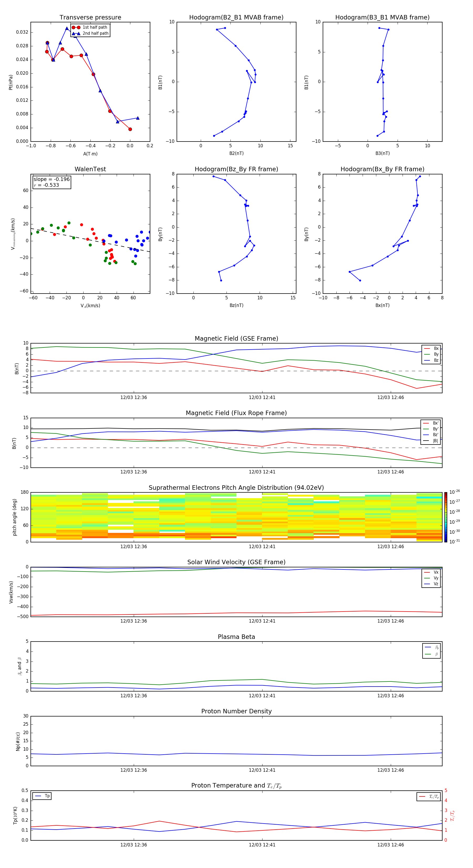
Task: Click the 'Tp(10^6K)' y-axis label
Action: pyautogui.click(x=15, y=815)
